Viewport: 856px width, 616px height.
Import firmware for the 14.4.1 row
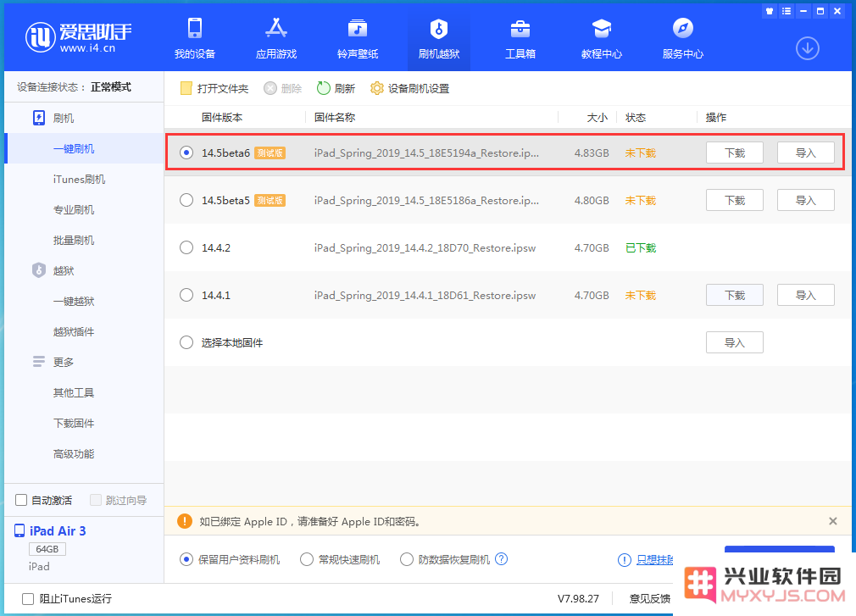(805, 295)
